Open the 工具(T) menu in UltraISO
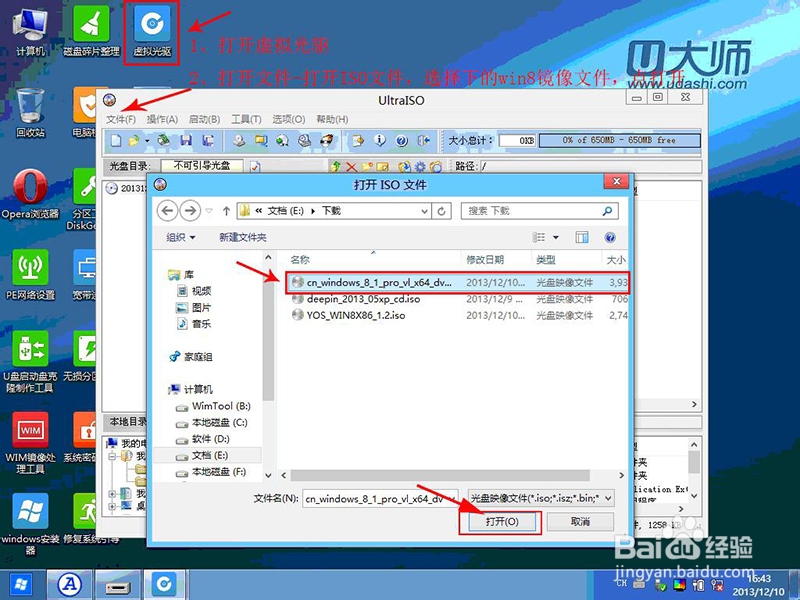Image resolution: width=800 pixels, height=600 pixels. (x=246, y=119)
